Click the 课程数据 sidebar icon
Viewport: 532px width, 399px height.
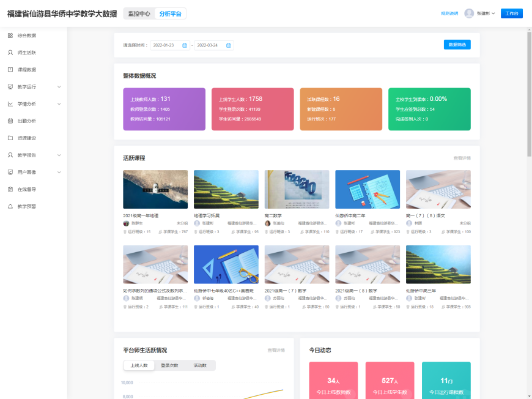coord(10,70)
